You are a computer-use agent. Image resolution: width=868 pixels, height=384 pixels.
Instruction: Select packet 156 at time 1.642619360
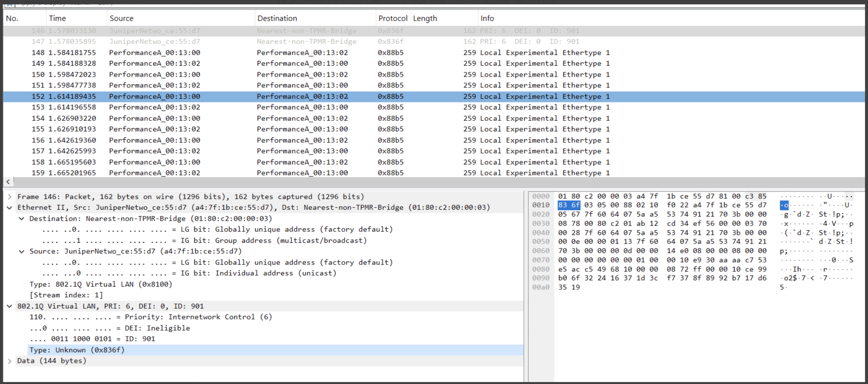tap(434, 140)
